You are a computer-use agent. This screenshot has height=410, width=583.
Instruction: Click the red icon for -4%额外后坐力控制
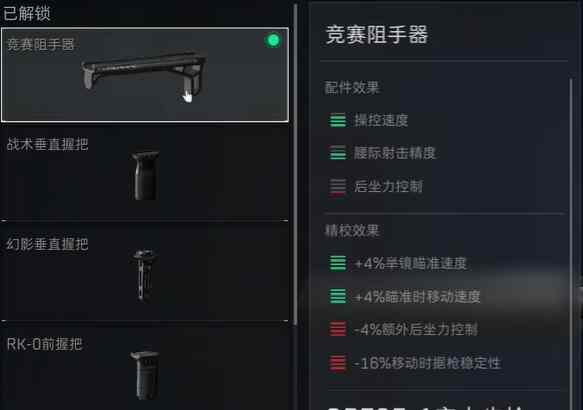[x=338, y=329]
